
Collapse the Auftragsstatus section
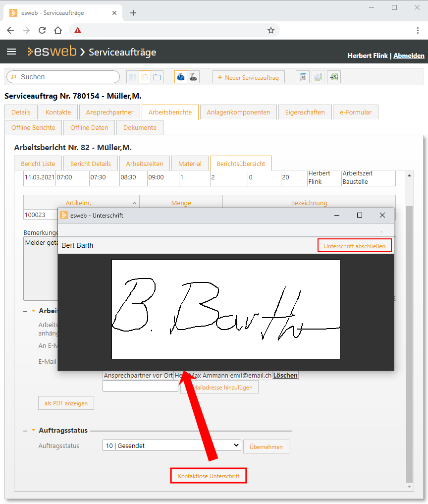(x=33, y=430)
